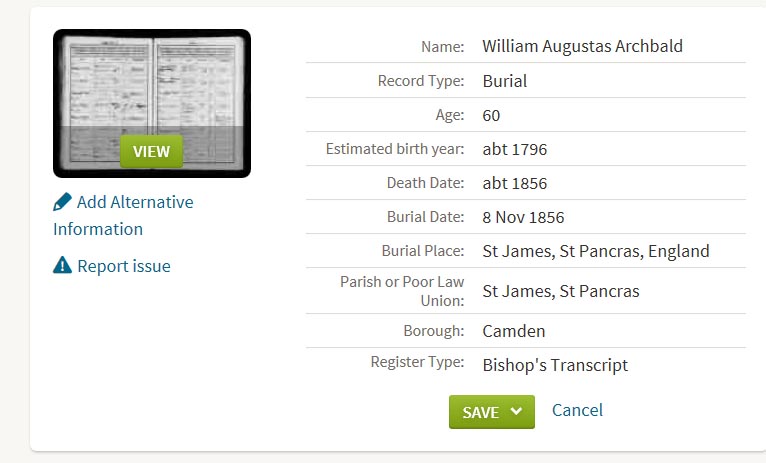Viewport: 766px width, 463px height.
Task: Click the Burial record type value
Action: tap(505, 81)
